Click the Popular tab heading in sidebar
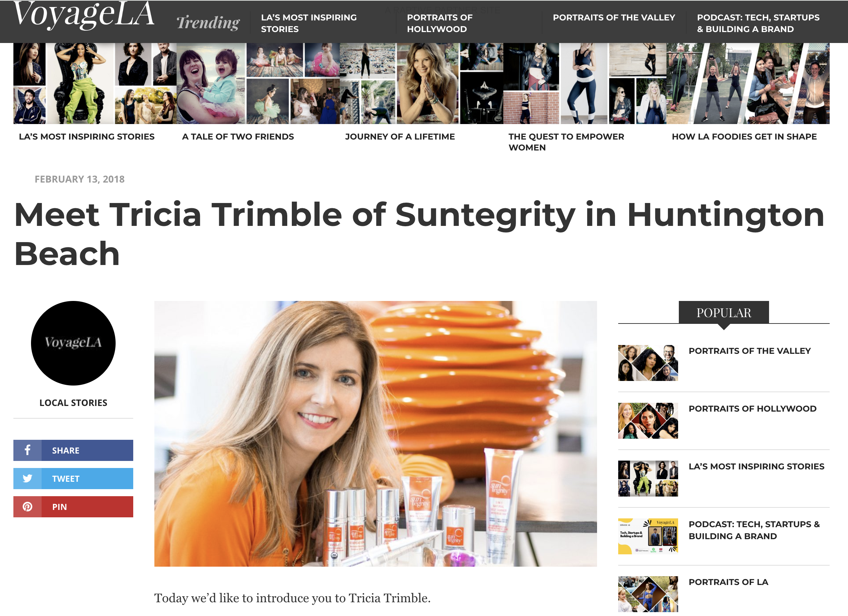848x616 pixels. pos(724,313)
